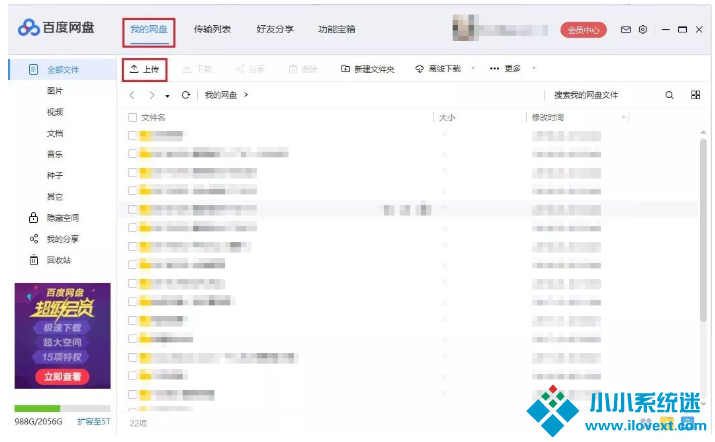Open the 我的网盘 tab
Screen dimensions: 715x442
149,30
